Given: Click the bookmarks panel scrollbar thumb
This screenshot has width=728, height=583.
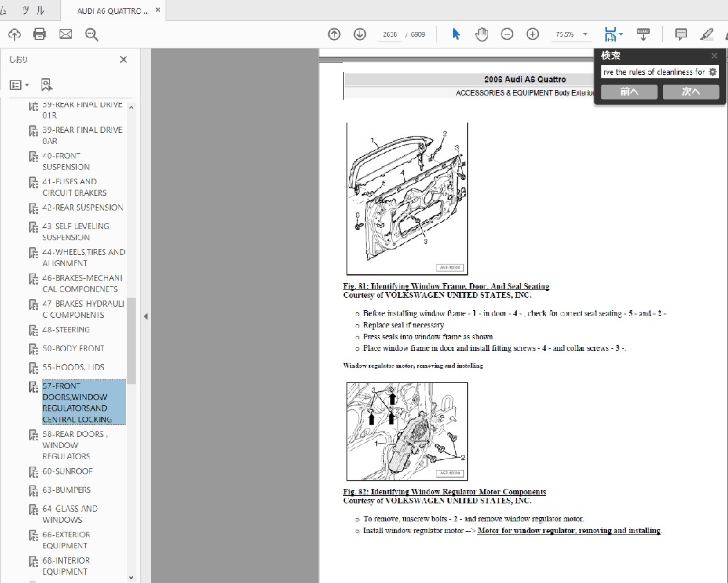Looking at the screenshot, I should pyautogui.click(x=131, y=341).
